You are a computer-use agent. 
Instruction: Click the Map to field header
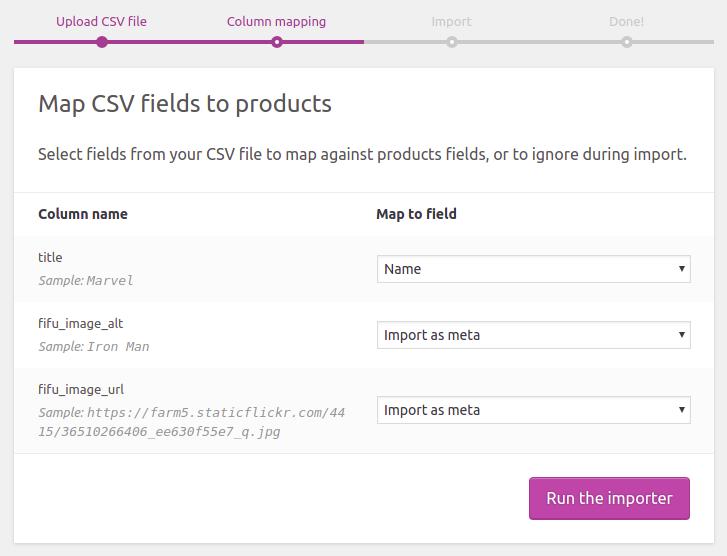[x=416, y=214]
